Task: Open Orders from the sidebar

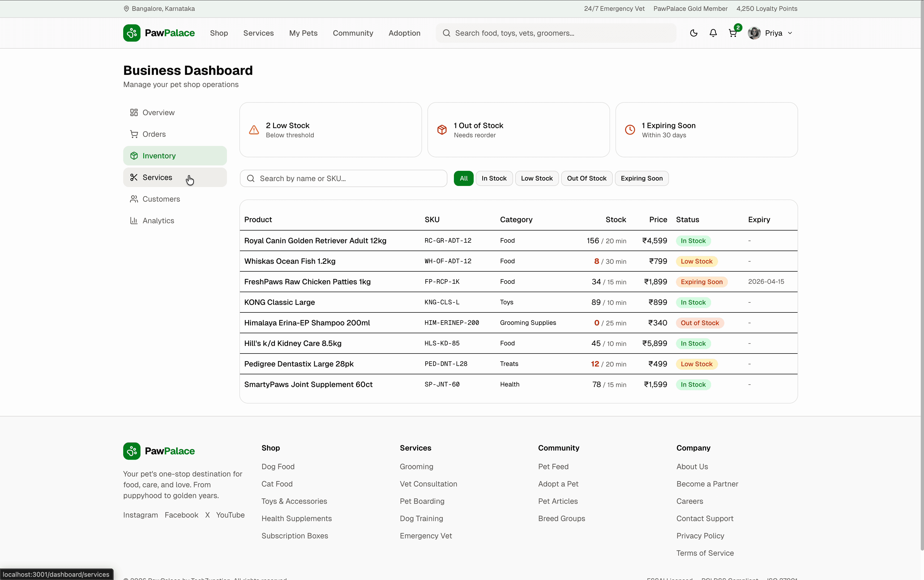Action: 154,134
